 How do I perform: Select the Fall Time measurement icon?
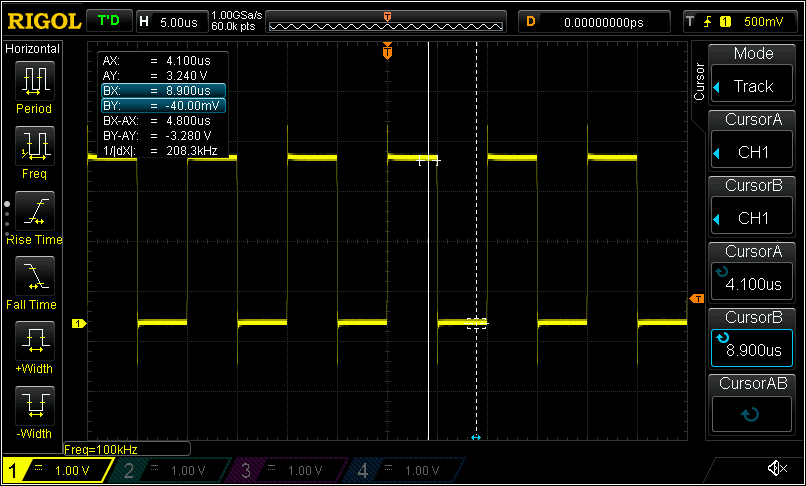(x=35, y=276)
